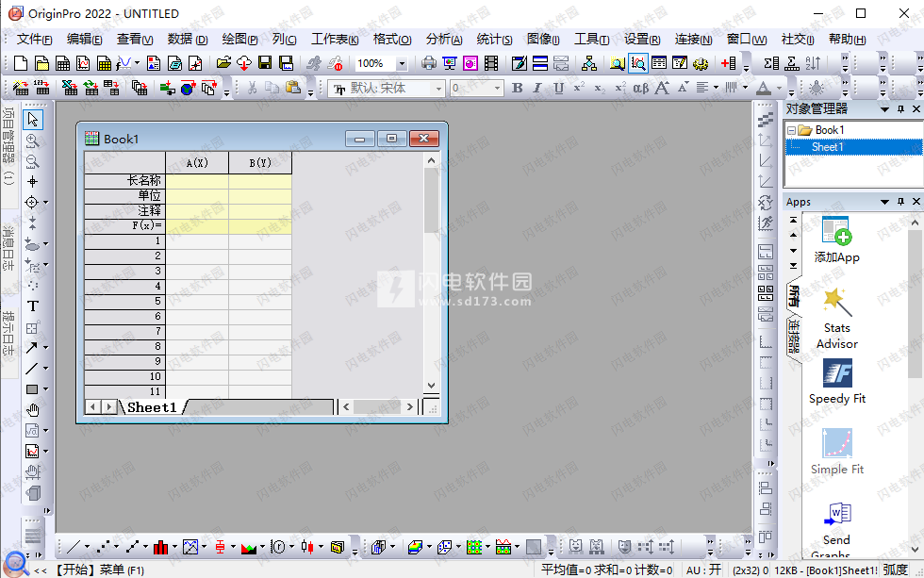Viewport: 924px width, 578px height.
Task: Click the Screen Reader crosshair tool
Action: 32,181
